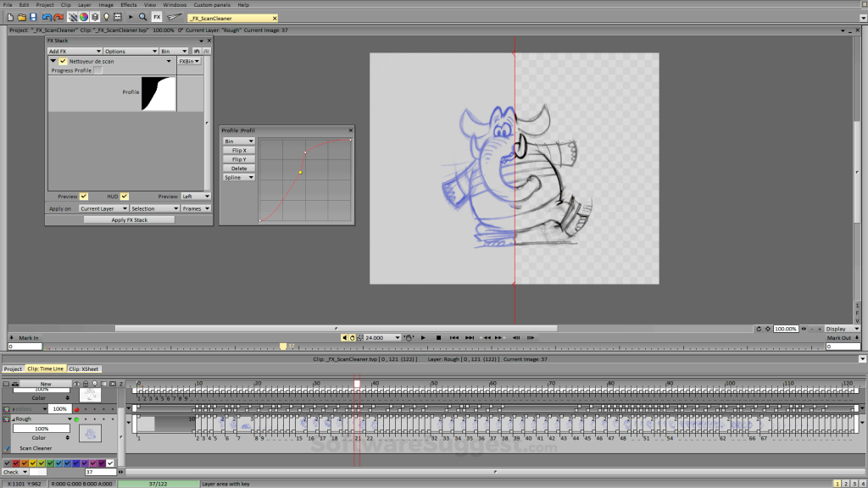Open the Add FX dropdown
The image size is (868, 488).
[75, 52]
